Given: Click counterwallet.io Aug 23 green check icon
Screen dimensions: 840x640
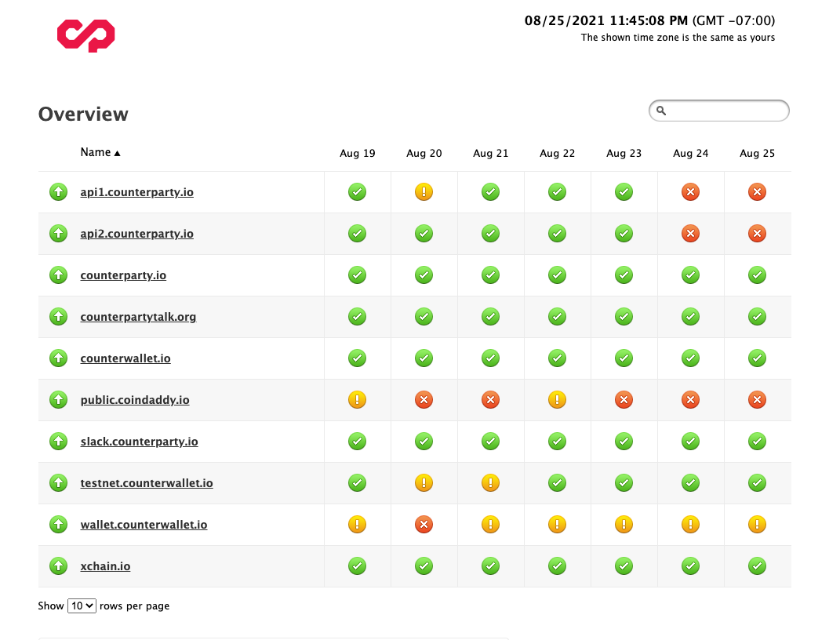Looking at the screenshot, I should [x=624, y=358].
